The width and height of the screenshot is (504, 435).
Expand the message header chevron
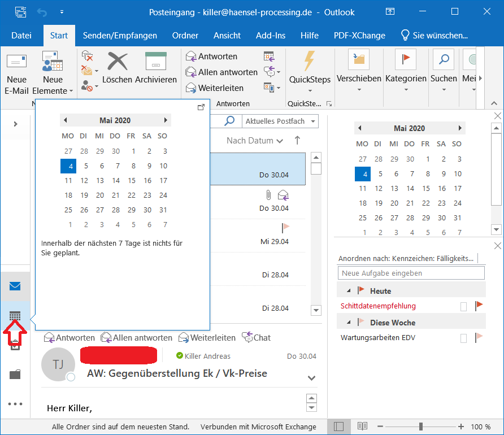(x=311, y=378)
